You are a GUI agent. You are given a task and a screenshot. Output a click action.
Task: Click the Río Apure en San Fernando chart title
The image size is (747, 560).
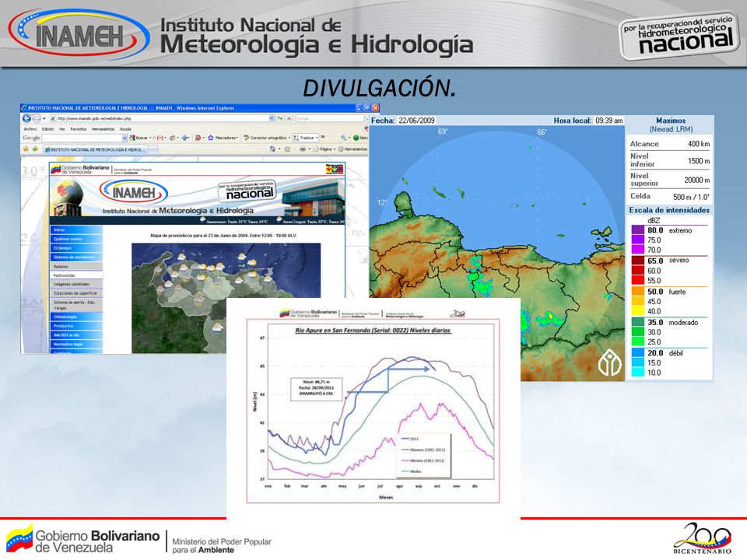tap(373, 330)
